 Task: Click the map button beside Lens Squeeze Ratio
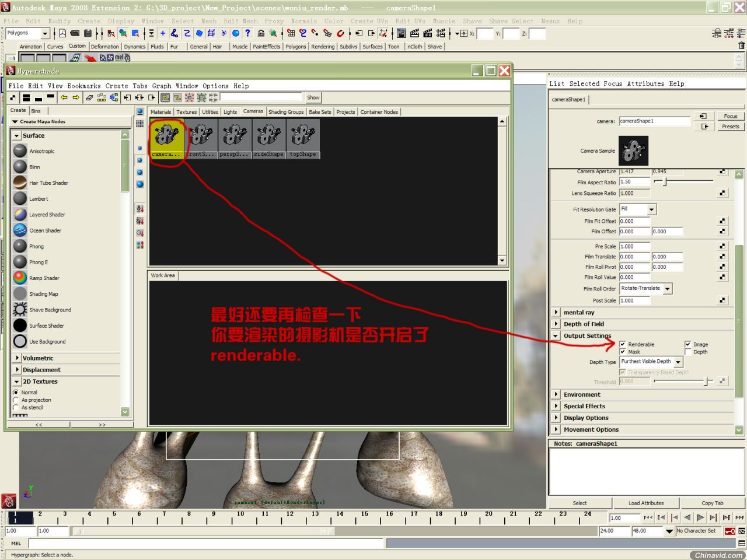point(722,193)
